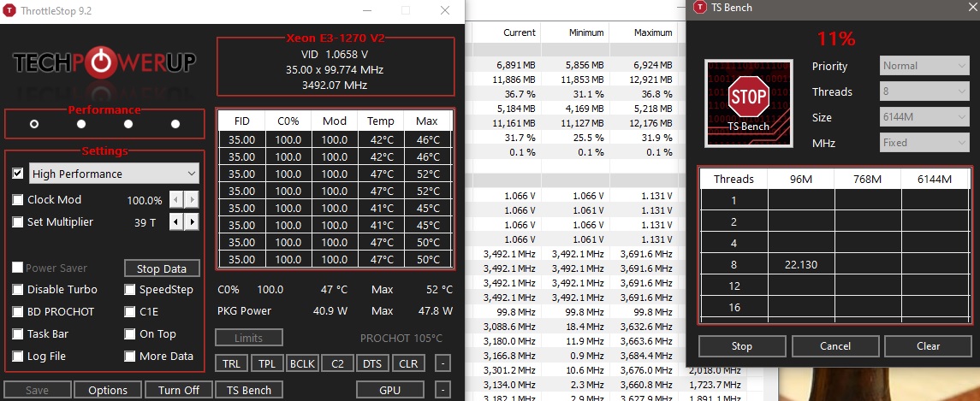The image size is (980, 401).
Task: Enable the More Data checkbox
Action: point(129,356)
